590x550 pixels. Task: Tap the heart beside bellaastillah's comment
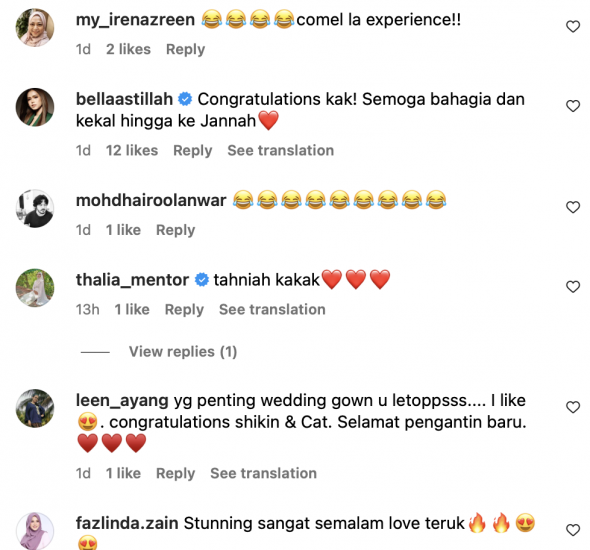coord(573,106)
